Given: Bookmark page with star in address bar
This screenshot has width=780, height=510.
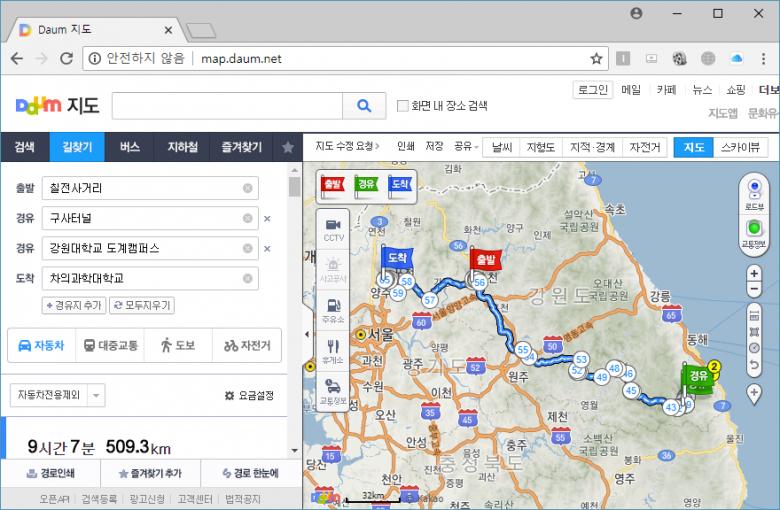Looking at the screenshot, I should point(596,58).
